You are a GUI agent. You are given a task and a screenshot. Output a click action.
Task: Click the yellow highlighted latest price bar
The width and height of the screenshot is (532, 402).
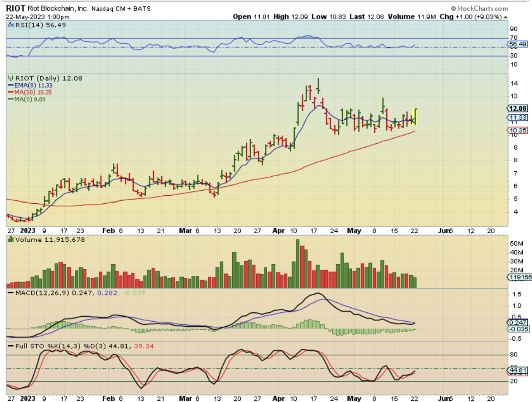tap(415, 117)
